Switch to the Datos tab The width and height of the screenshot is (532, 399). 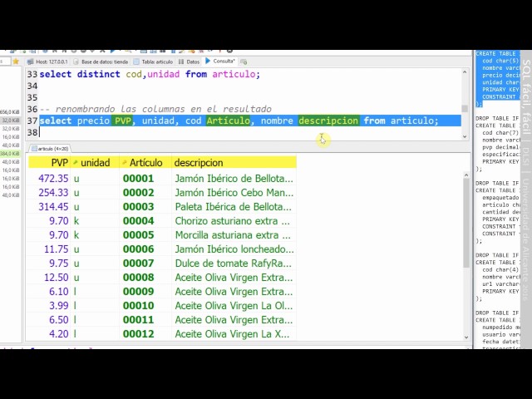[x=190, y=62]
